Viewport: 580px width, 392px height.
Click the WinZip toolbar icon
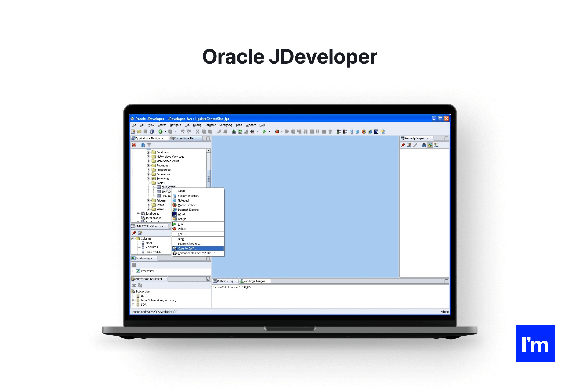pyautogui.click(x=382, y=132)
